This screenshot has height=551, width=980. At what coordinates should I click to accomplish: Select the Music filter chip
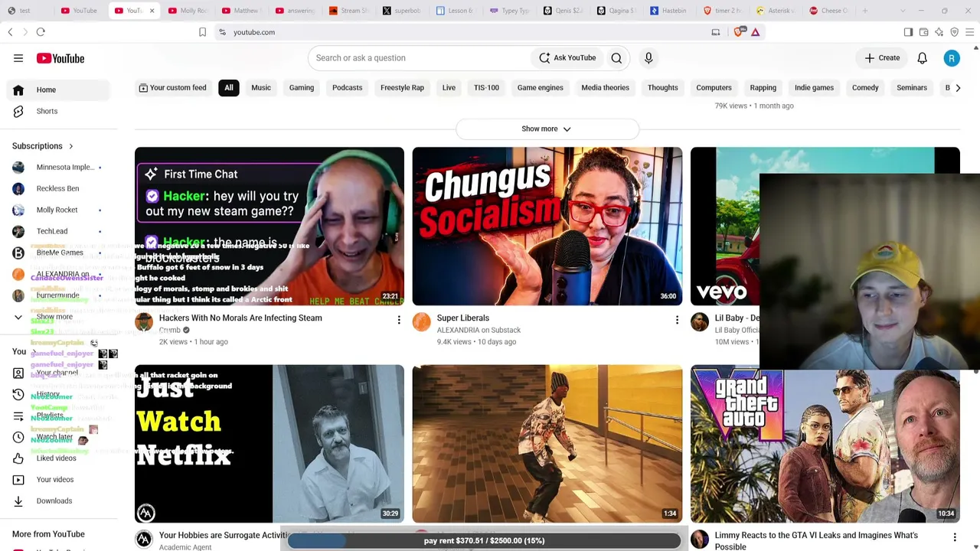[261, 88]
